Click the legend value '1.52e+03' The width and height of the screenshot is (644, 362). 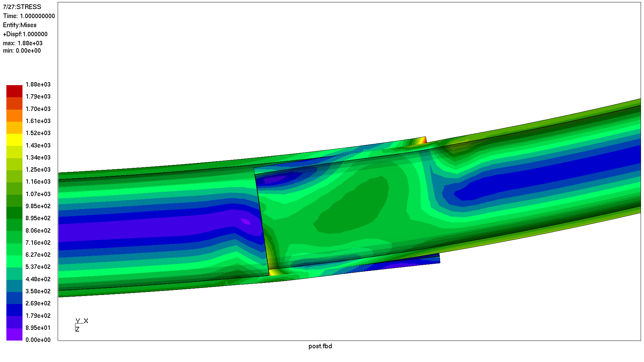pyautogui.click(x=38, y=133)
